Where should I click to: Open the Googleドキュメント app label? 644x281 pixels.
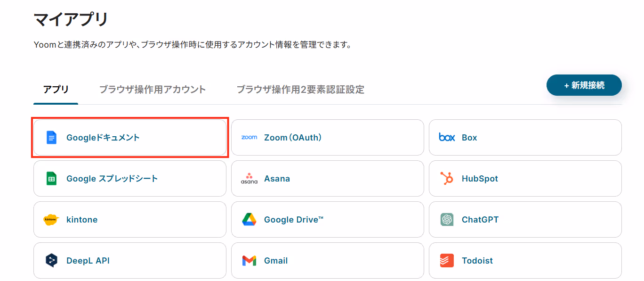coord(103,138)
